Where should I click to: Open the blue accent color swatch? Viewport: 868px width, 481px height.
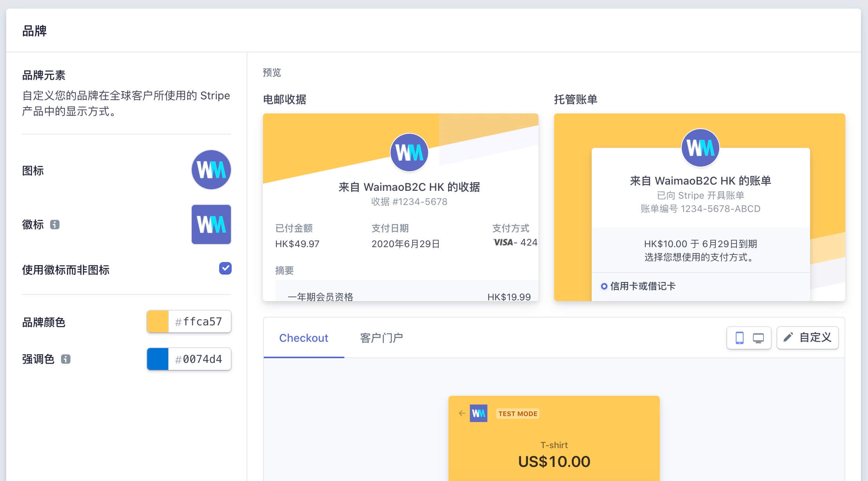158,359
